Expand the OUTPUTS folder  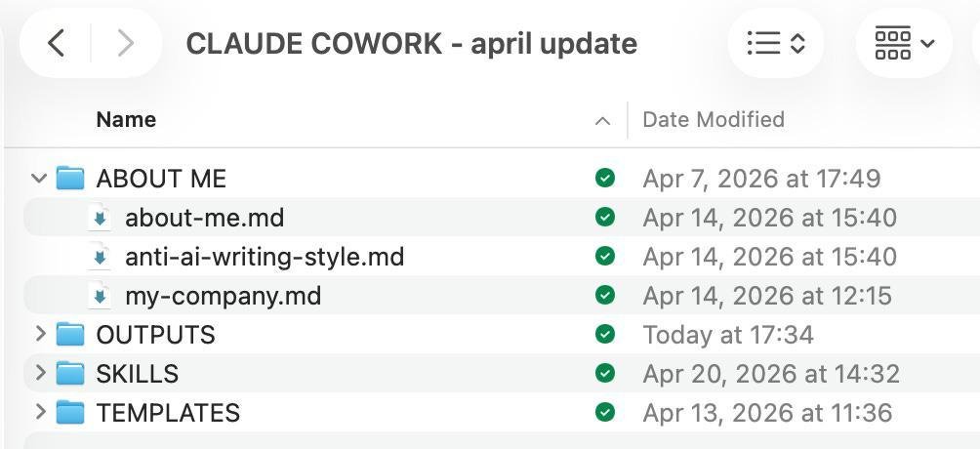tap(41, 334)
